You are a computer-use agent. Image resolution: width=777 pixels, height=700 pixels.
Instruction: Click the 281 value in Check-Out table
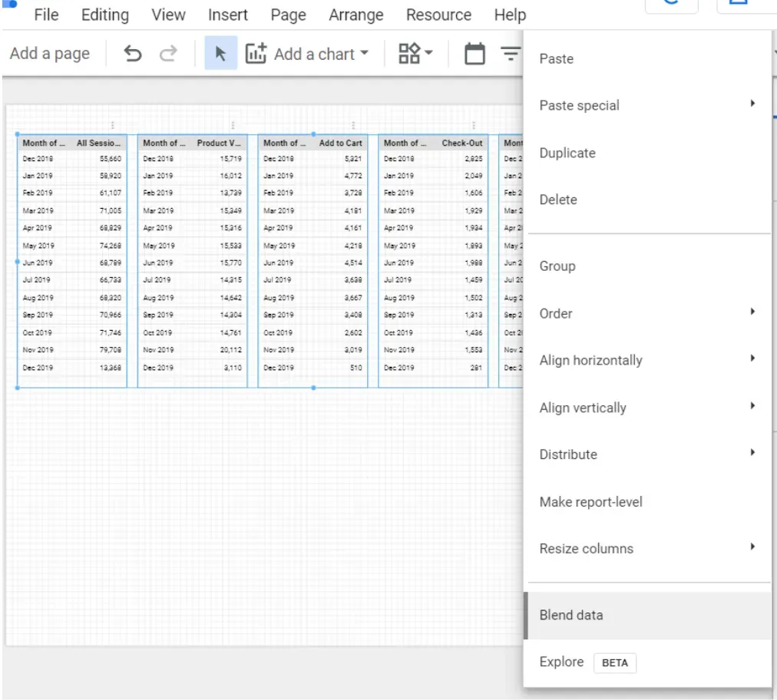coord(476,368)
